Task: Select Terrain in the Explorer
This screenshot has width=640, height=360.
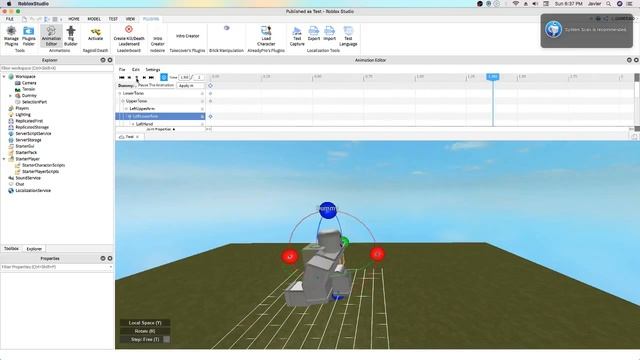Action: pyautogui.click(x=29, y=89)
